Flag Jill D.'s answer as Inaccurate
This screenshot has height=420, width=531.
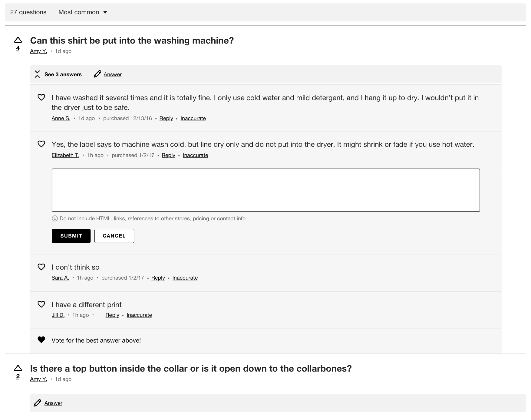[x=139, y=315]
